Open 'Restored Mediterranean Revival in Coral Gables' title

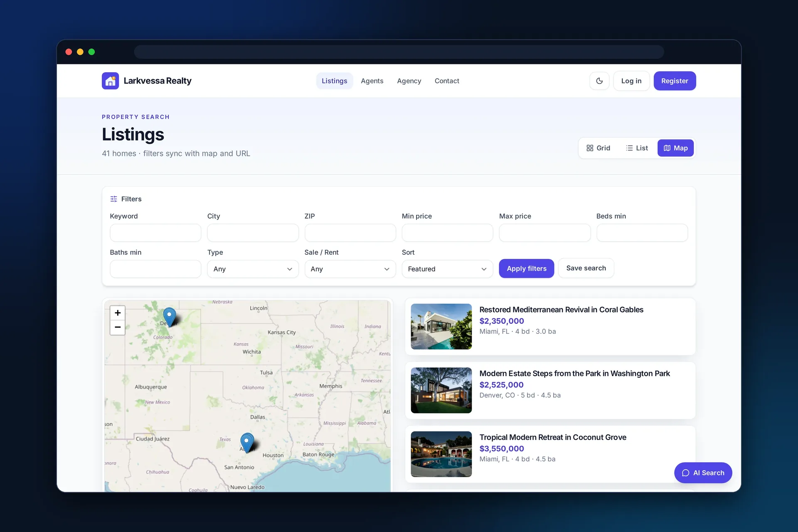tap(561, 310)
